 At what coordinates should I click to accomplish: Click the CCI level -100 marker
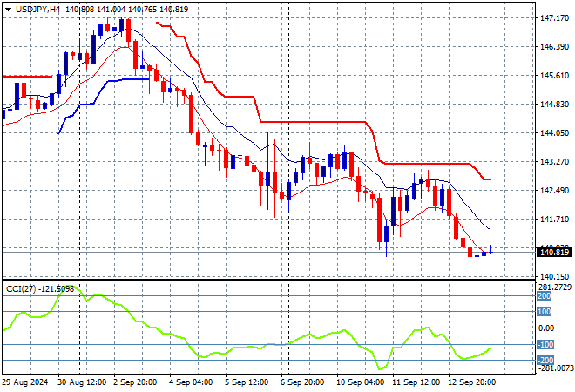544,345
